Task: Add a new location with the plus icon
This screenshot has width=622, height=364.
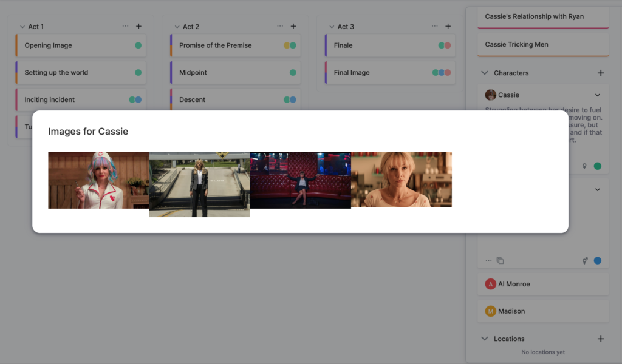Action: coord(601,339)
